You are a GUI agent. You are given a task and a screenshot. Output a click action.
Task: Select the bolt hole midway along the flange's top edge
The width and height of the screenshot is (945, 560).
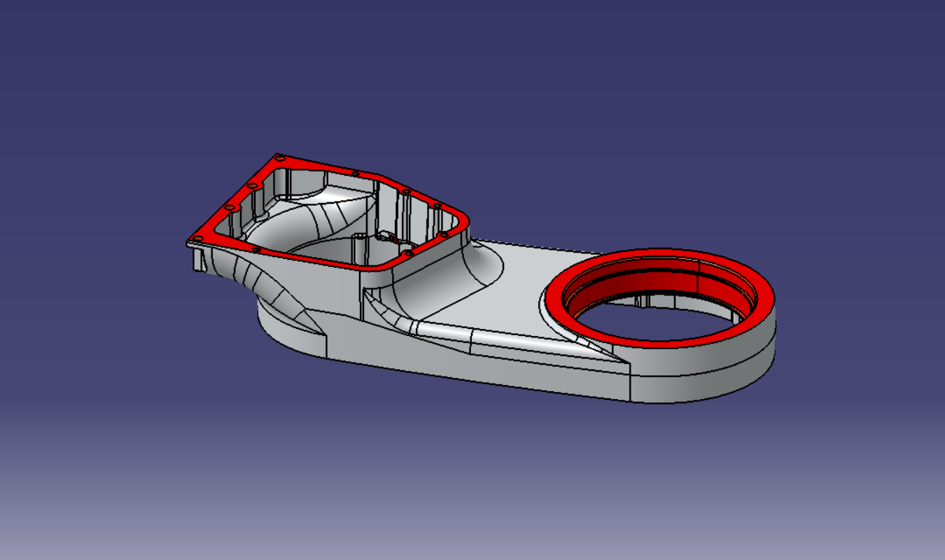(x=355, y=174)
